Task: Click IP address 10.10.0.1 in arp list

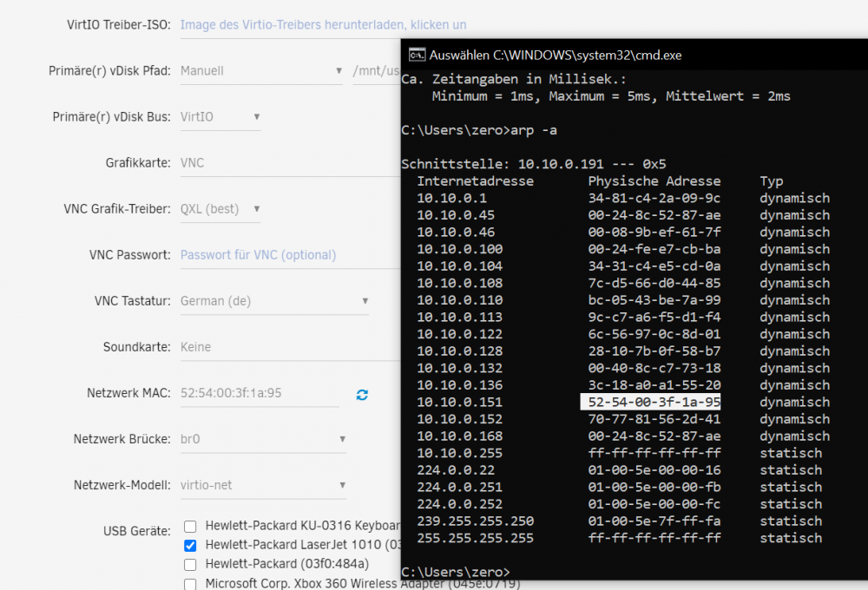Action: (x=451, y=198)
